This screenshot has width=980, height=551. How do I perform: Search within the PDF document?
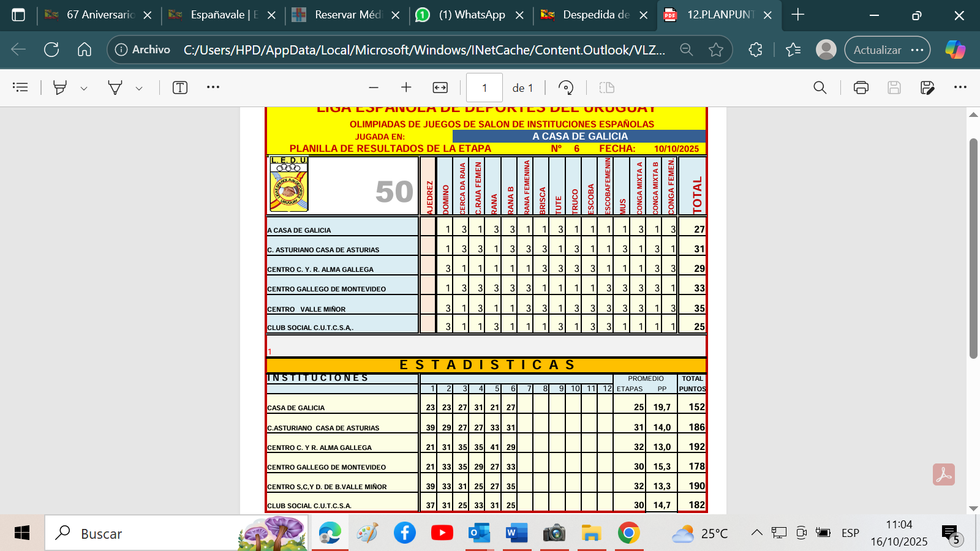820,88
